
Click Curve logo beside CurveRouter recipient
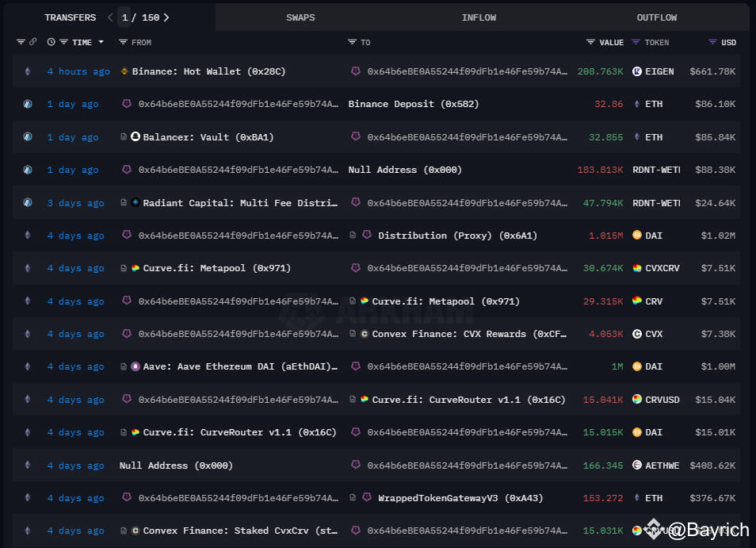(365, 399)
